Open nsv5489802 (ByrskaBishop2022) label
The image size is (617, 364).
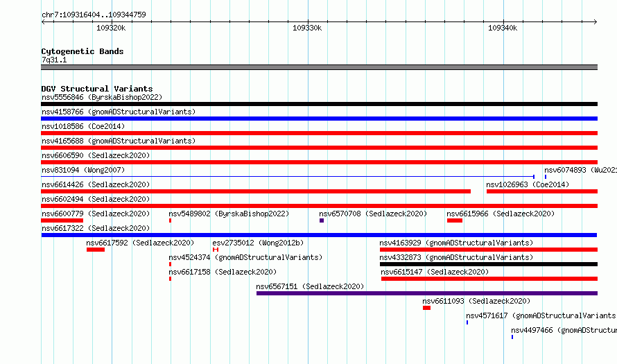[229, 214]
